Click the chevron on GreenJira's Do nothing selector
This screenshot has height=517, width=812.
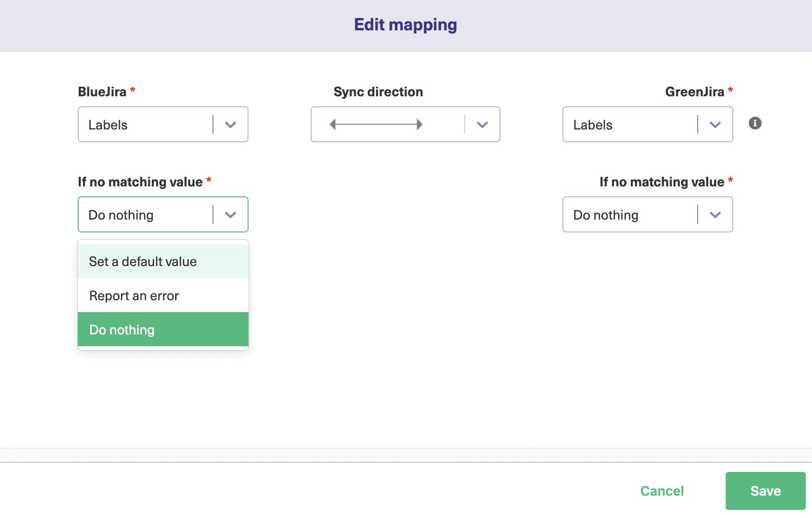715,214
